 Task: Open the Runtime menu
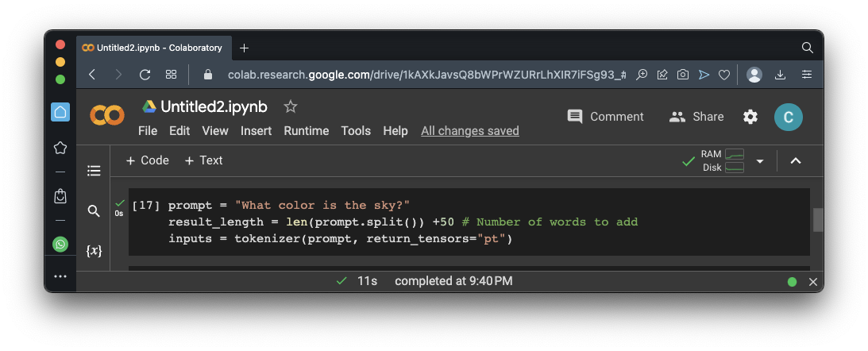[307, 131]
